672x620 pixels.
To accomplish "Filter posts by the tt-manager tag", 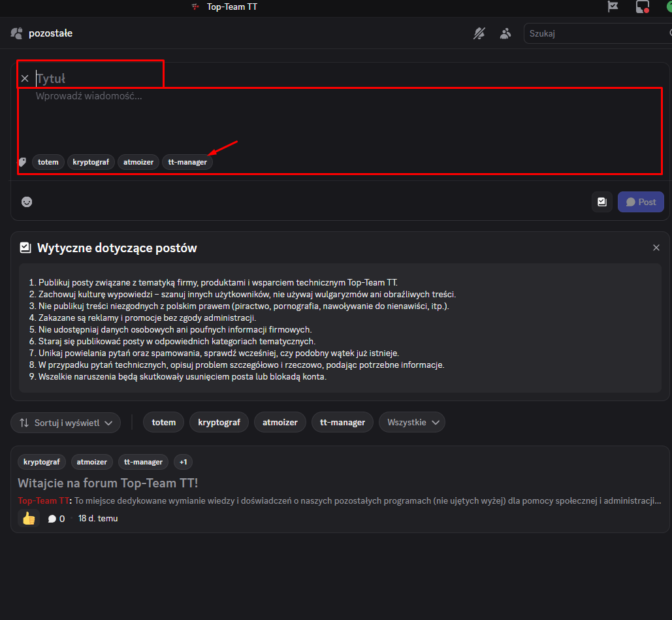I will pos(342,422).
